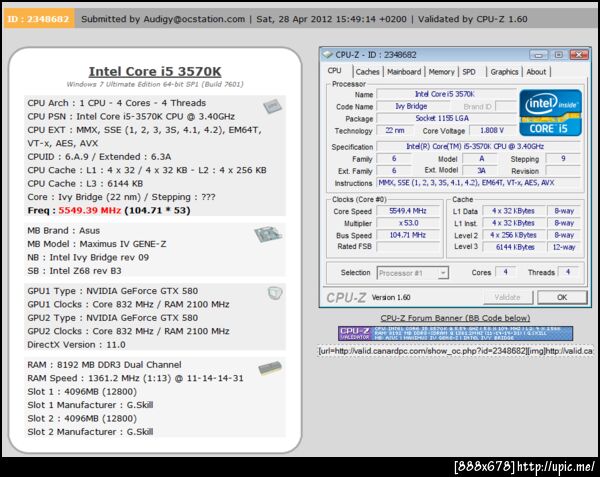Screen dimensions: 600x477
Task: Click the Bus Speed value 104.71 MHz
Action: click(408, 235)
